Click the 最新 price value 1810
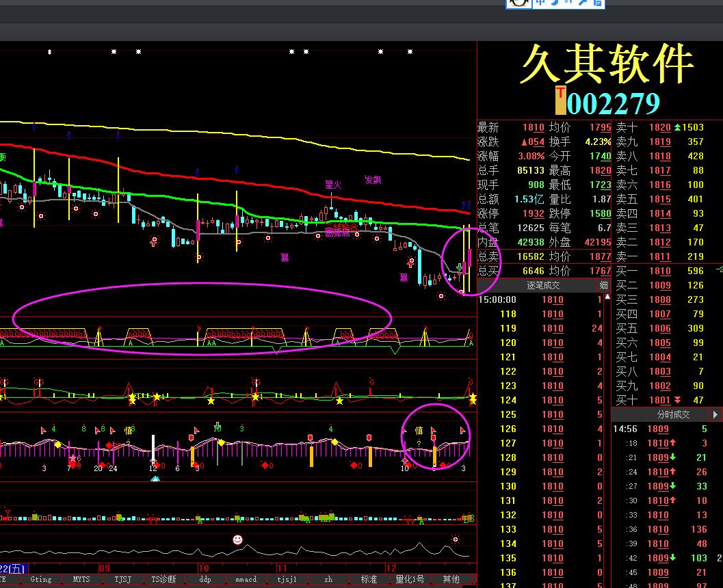 pos(533,127)
